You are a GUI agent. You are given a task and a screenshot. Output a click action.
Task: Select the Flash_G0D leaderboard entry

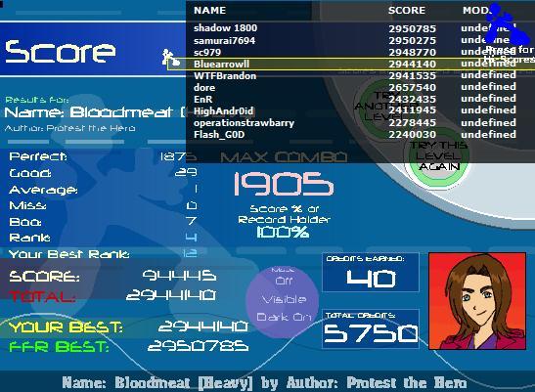click(355, 135)
